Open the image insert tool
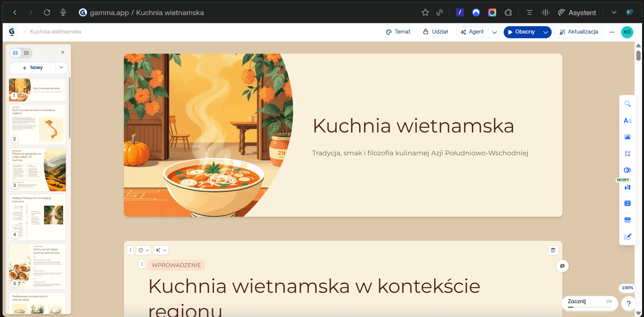 tap(627, 137)
